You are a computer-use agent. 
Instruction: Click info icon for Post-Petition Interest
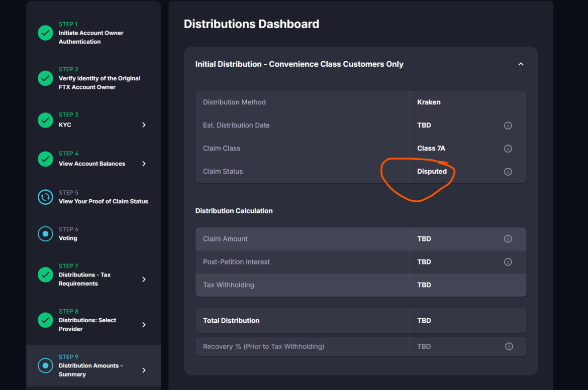point(508,262)
